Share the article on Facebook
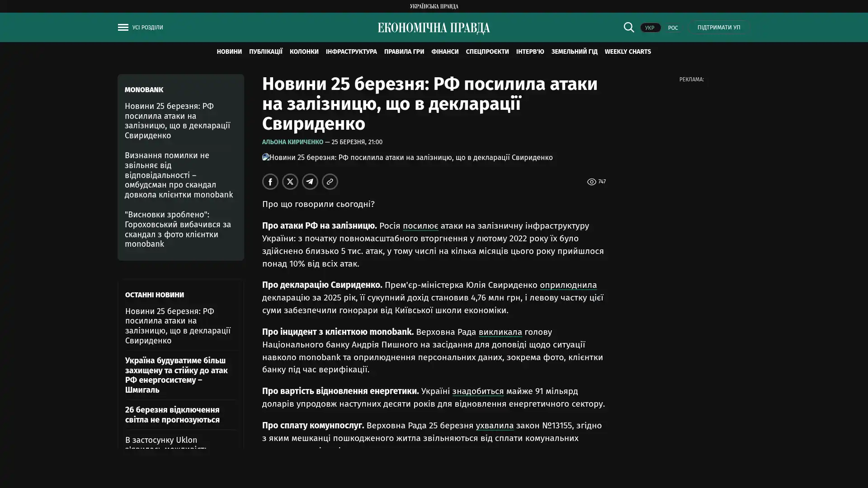This screenshot has width=868, height=488. 270,182
